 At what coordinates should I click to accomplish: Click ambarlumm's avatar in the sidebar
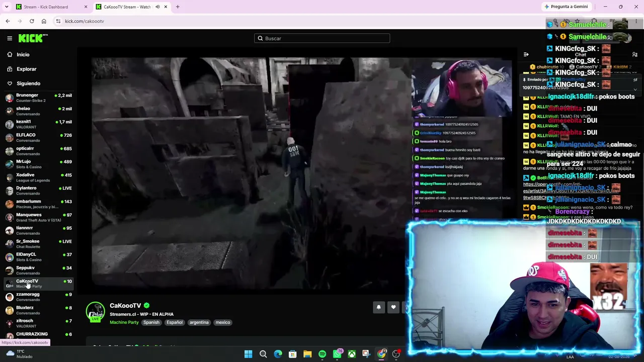tap(9, 204)
